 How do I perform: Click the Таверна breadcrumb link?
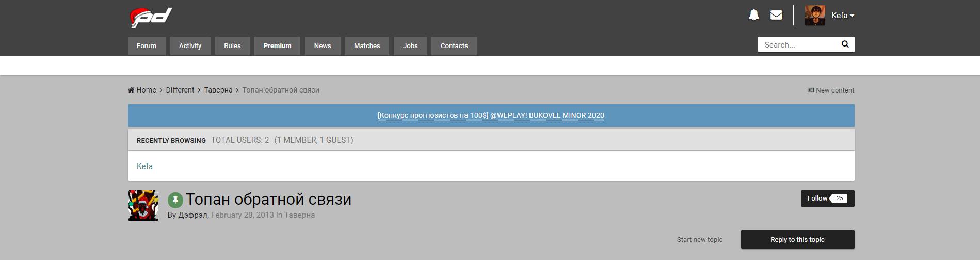pos(218,90)
